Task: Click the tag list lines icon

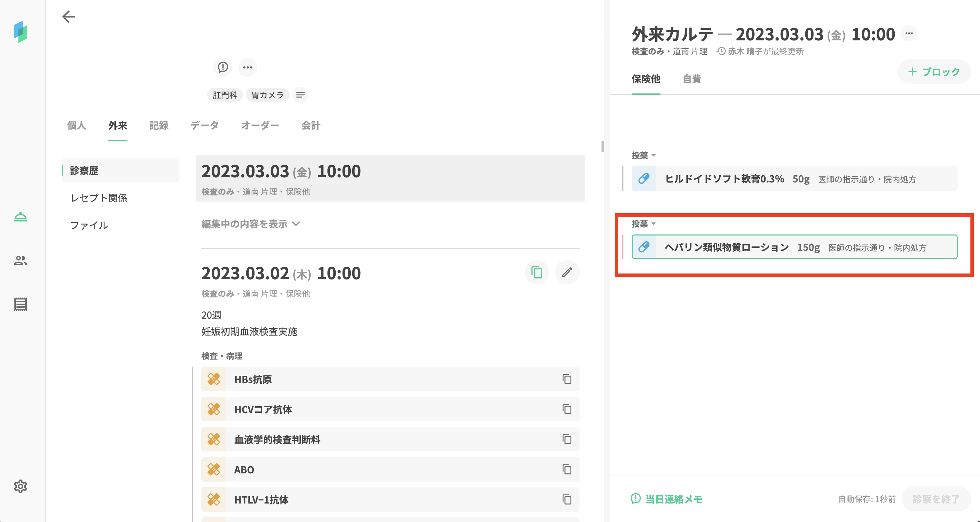Action: click(x=300, y=95)
